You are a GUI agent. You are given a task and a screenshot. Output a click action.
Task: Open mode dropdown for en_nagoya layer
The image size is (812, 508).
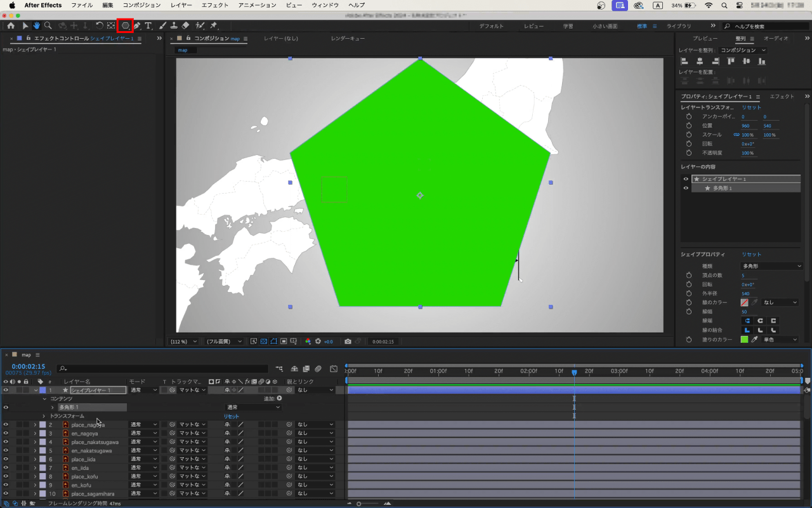click(144, 433)
